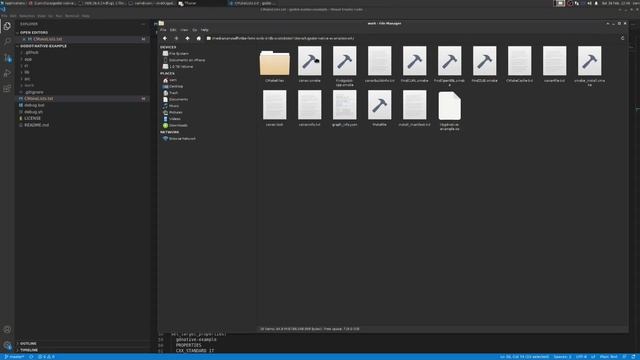The height and width of the screenshot is (360, 640).
Task: Select the cmake_install.cmake file icon
Action: coord(589,61)
